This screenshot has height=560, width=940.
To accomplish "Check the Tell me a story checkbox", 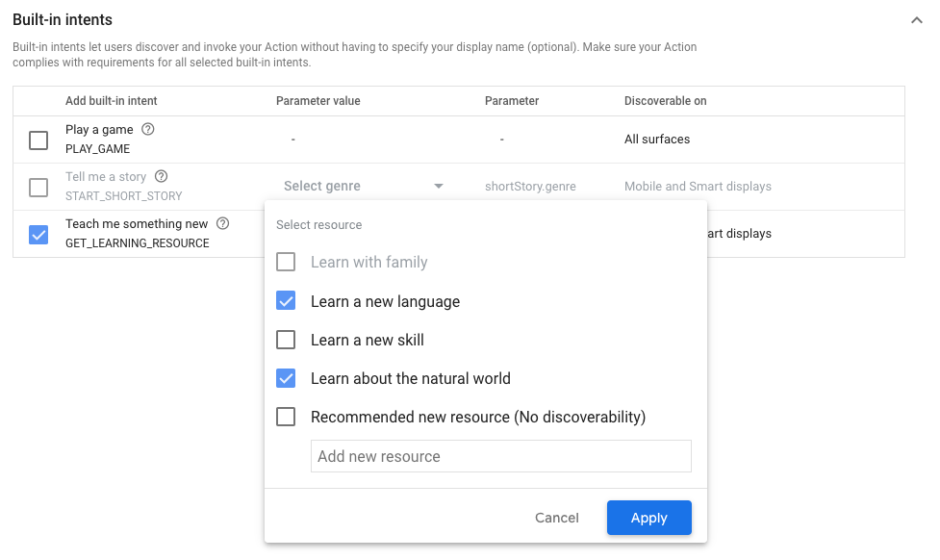I will [x=38, y=188].
